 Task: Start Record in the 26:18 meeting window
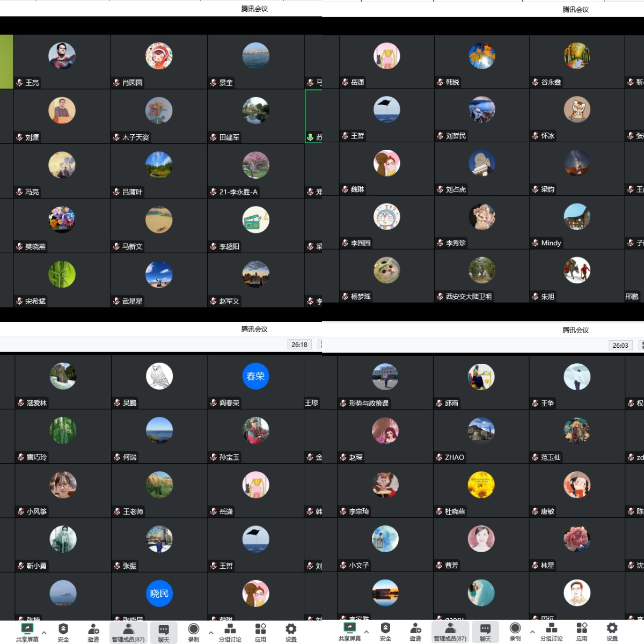coord(194,629)
